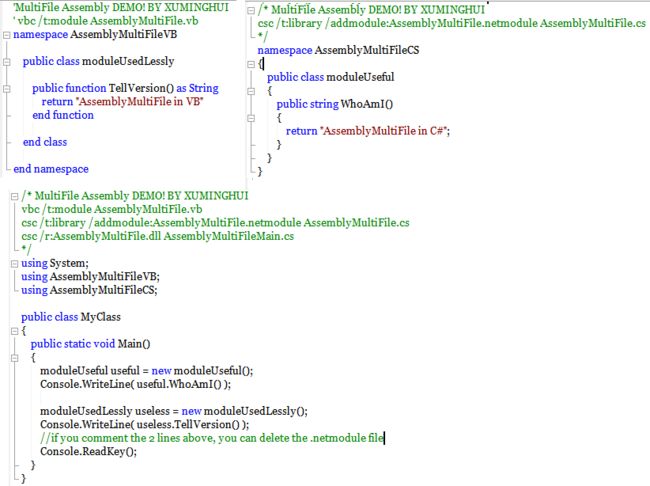Click 'moduleUsedLessly useless = new moduleUsedLessly();' line
This screenshot has height=486, width=650.
pos(174,411)
